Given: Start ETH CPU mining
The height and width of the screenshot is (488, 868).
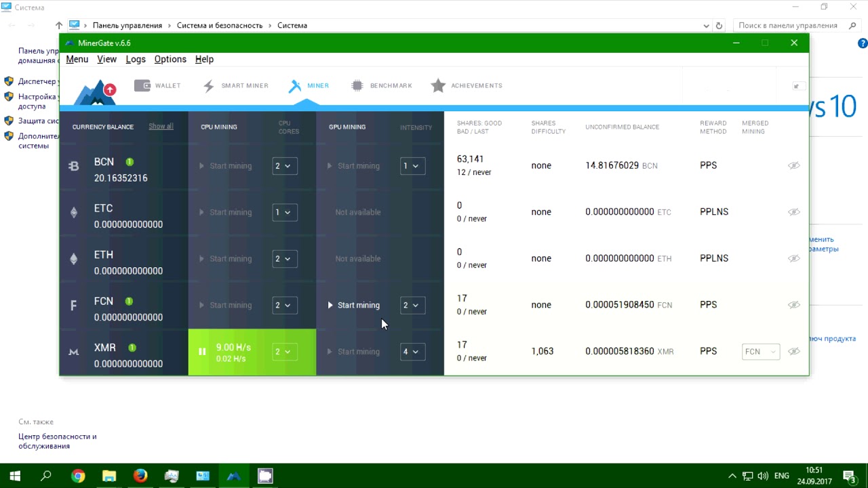Looking at the screenshot, I should pyautogui.click(x=225, y=259).
